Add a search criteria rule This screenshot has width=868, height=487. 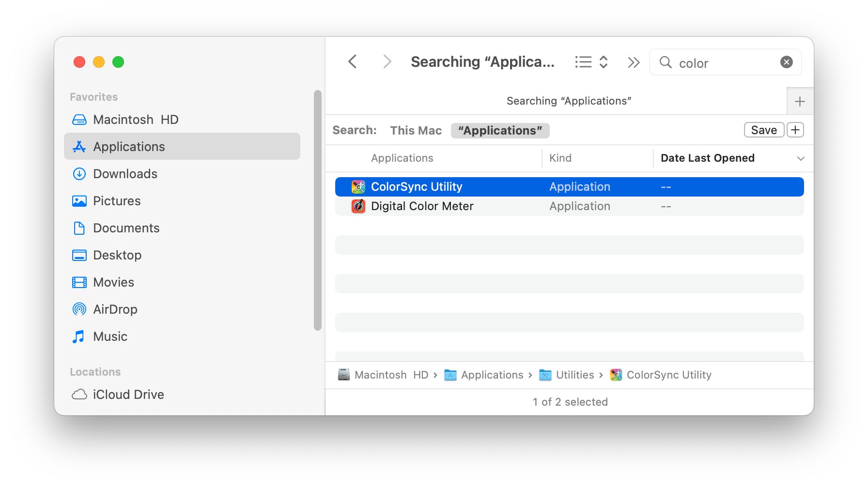[x=795, y=130]
